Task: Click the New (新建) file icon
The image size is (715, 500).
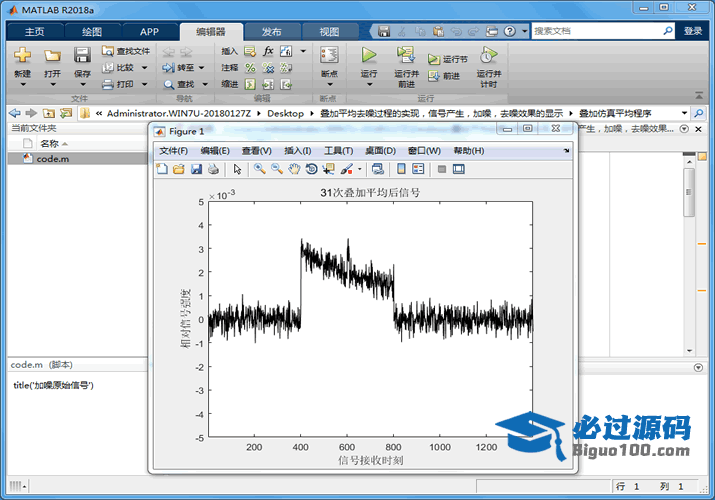Action: tap(22, 56)
